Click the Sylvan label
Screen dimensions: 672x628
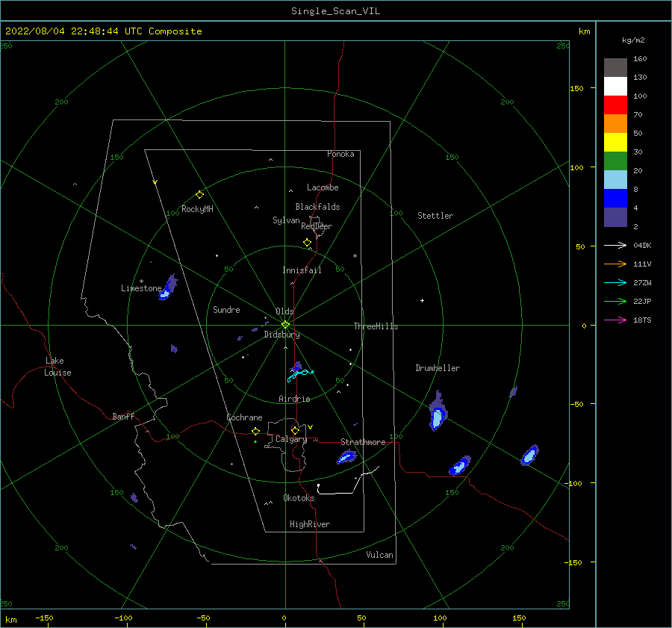click(x=286, y=221)
